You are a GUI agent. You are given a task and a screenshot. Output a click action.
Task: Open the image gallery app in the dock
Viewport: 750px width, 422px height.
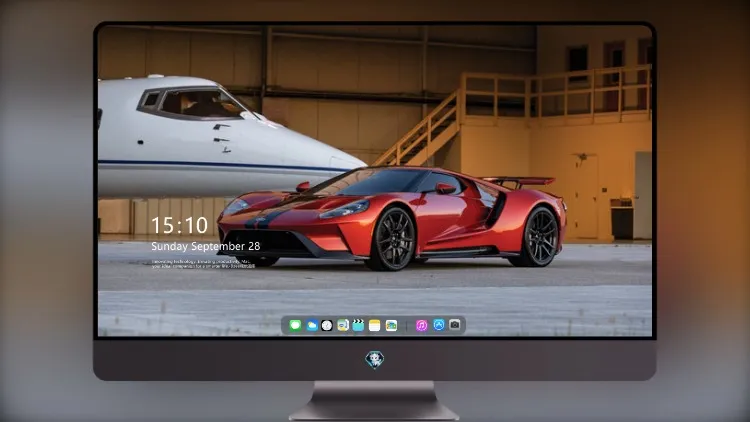point(391,325)
